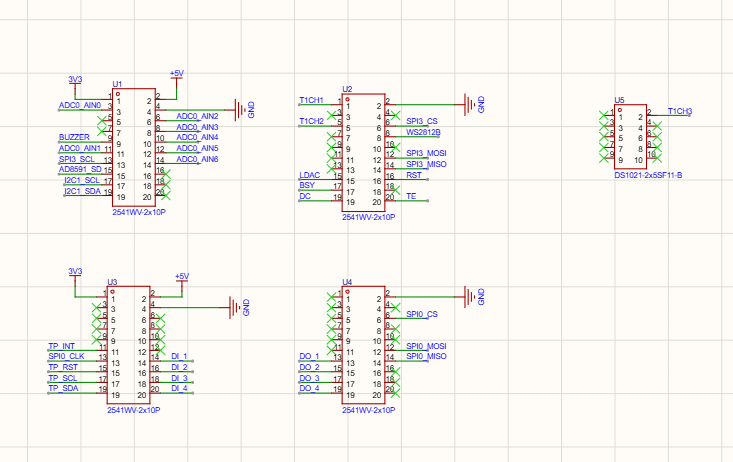Click the U1 component designator
Viewport: 733px width, 462px height.
pos(117,84)
